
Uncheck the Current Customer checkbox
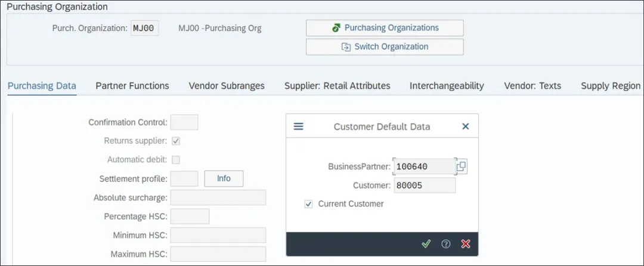pyautogui.click(x=308, y=204)
